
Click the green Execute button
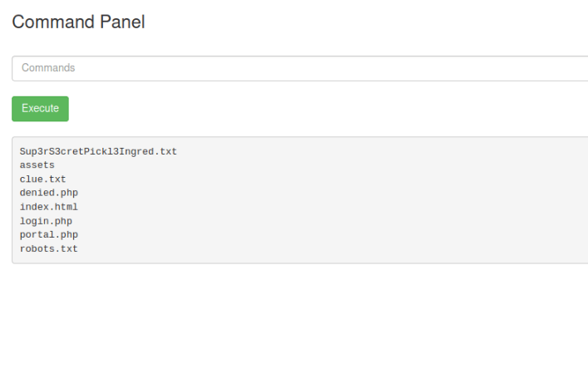click(x=40, y=109)
